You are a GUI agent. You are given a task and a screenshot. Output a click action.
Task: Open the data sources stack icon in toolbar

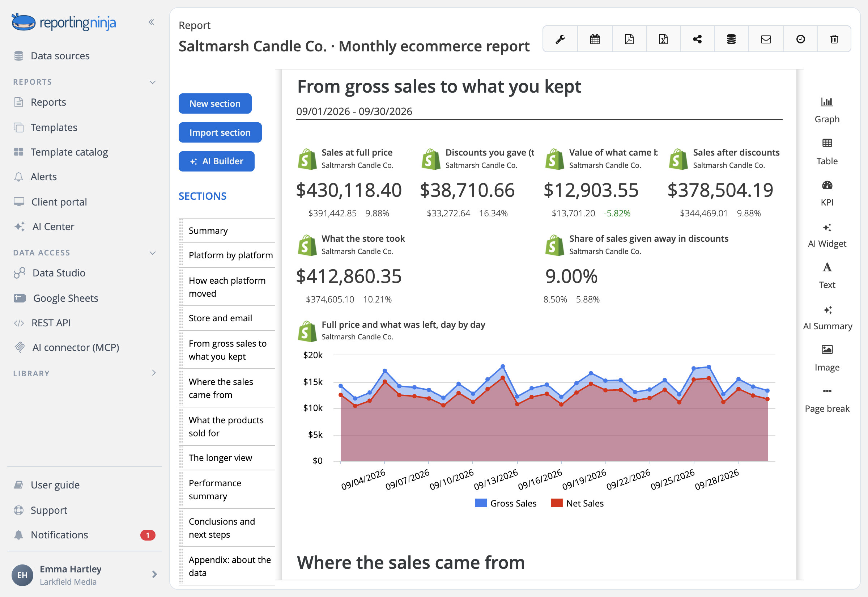click(x=731, y=39)
